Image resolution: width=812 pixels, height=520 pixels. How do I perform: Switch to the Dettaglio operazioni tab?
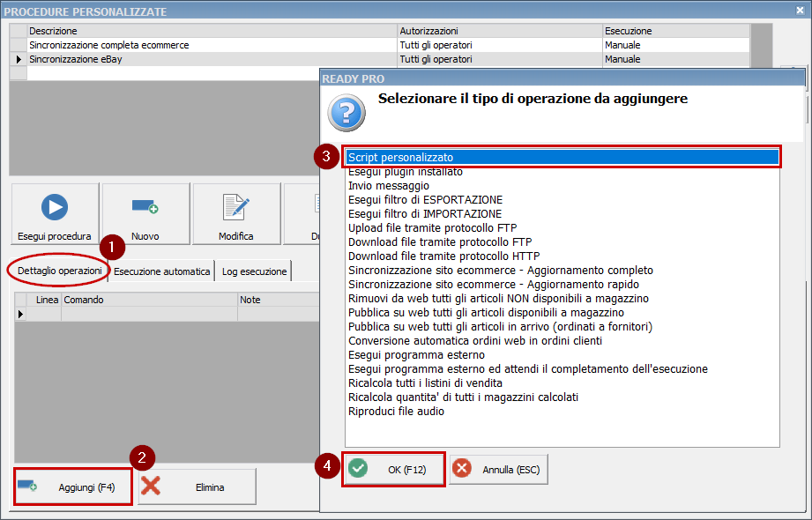(60, 271)
